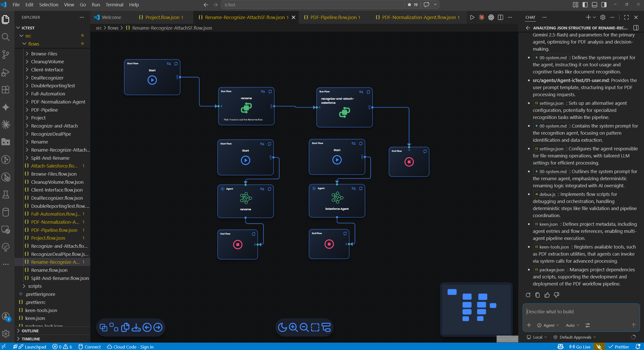Copy the chat response
The height and width of the screenshot is (350, 644).
538,295
